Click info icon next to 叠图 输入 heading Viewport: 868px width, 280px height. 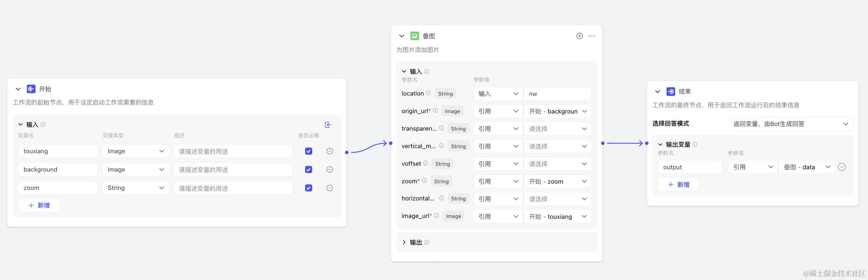click(427, 71)
